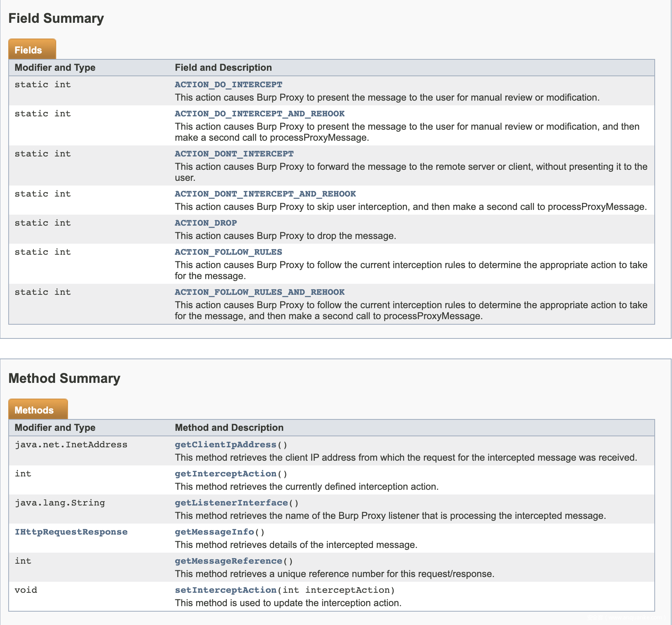Click the Field and Description column header

pyautogui.click(x=223, y=68)
